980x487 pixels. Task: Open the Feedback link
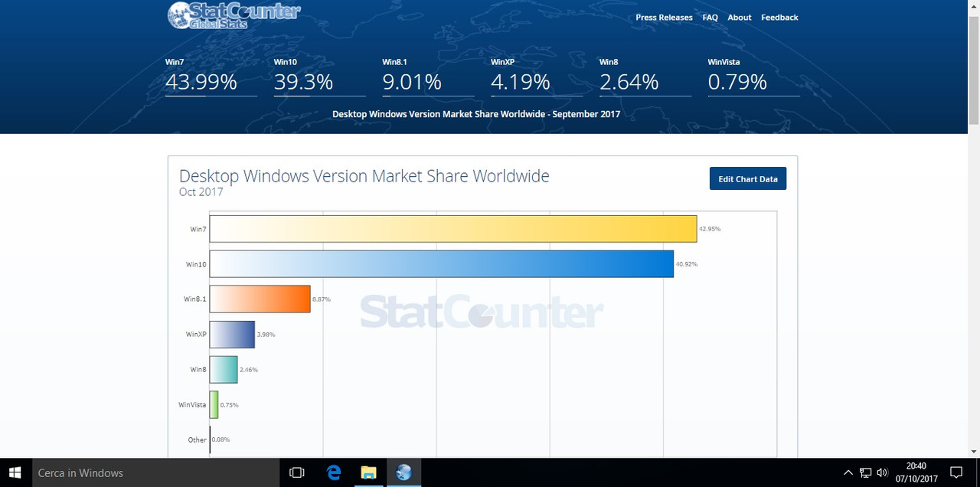click(779, 18)
